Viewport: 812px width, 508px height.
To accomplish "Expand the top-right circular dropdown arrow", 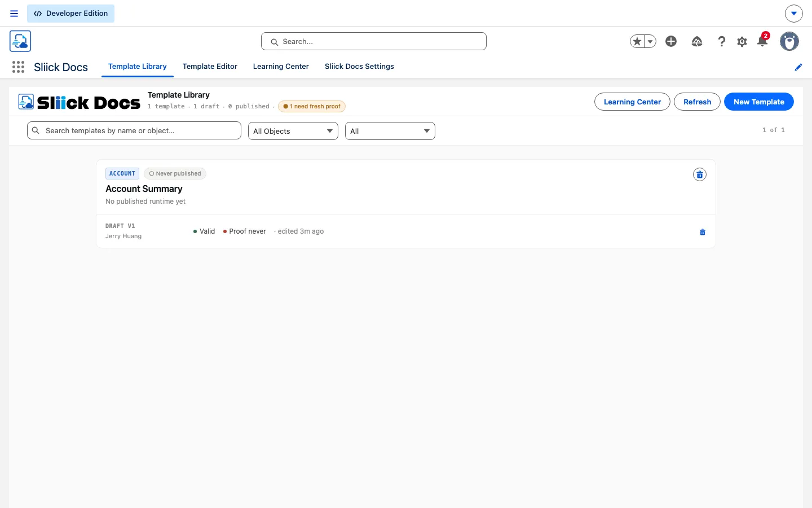I will coord(793,14).
